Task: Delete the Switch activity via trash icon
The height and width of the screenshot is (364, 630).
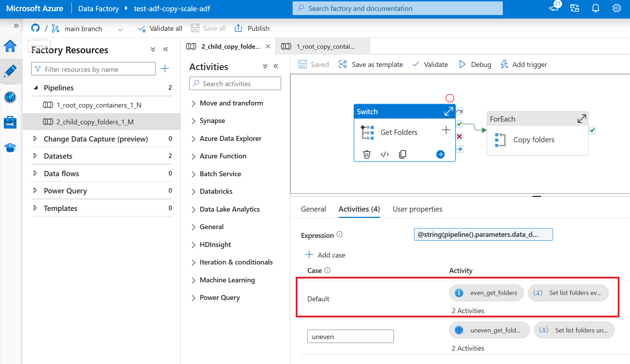Action: [x=367, y=154]
